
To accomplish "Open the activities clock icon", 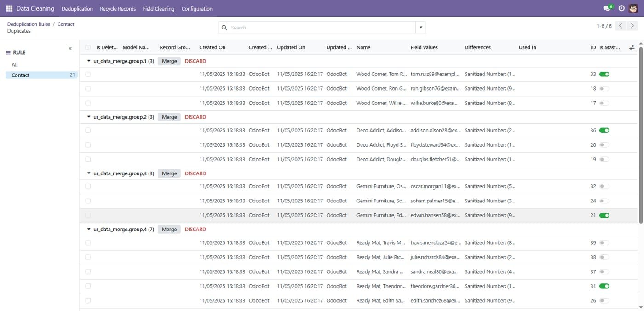I will pyautogui.click(x=621, y=8).
